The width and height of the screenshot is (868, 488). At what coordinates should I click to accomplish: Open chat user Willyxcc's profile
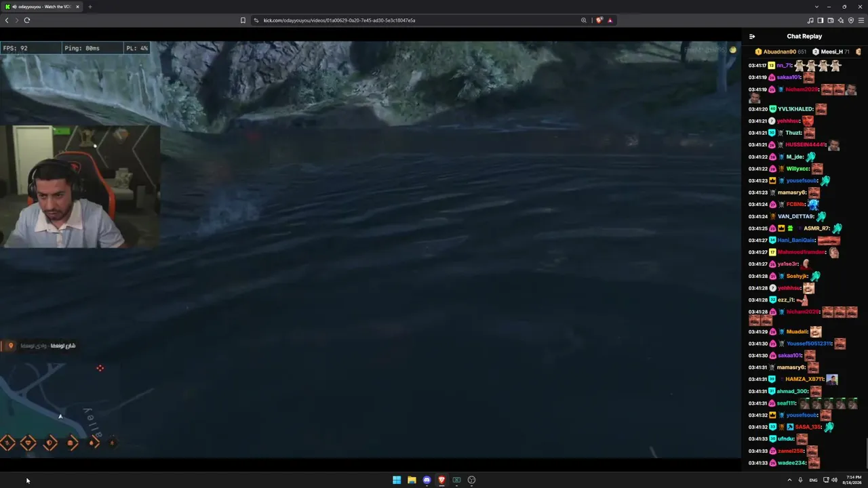(x=797, y=169)
